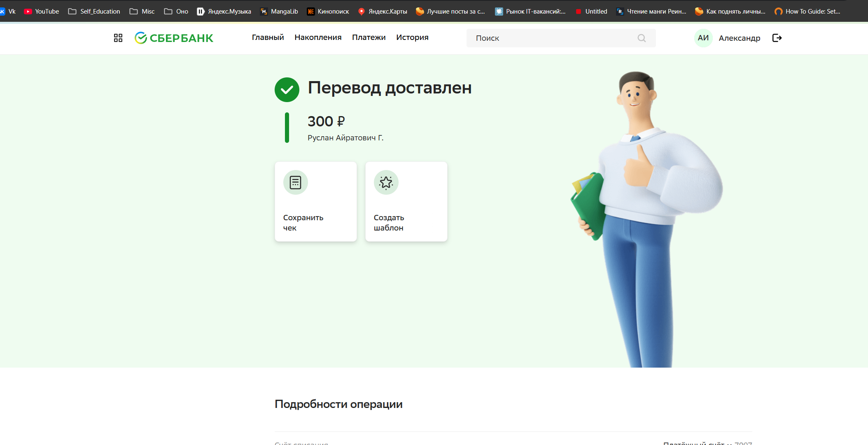
Task: Focus the Поиск search field
Action: click(x=552, y=38)
